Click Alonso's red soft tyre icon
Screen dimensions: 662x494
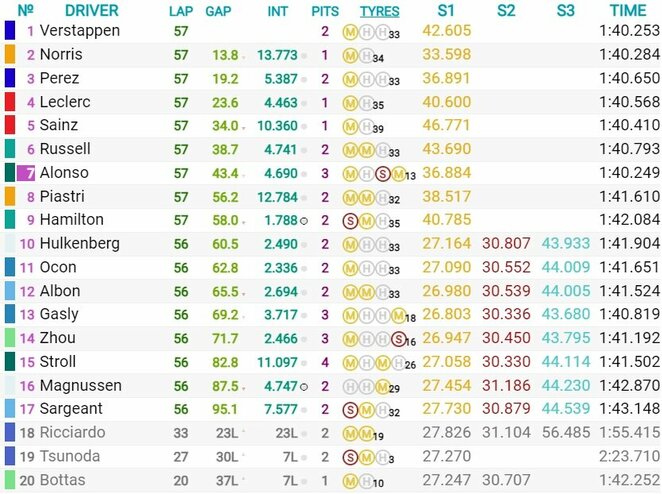coord(381,173)
